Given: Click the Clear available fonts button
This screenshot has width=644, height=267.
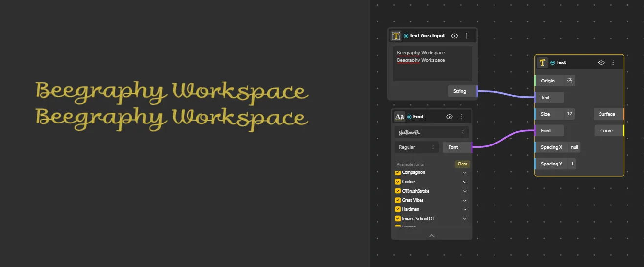Looking at the screenshot, I should point(462,164).
